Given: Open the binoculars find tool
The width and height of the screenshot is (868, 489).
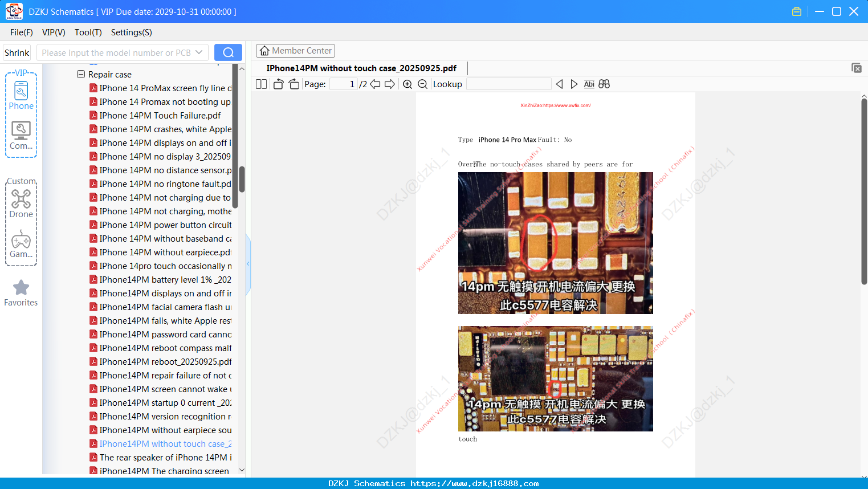Looking at the screenshot, I should (604, 84).
